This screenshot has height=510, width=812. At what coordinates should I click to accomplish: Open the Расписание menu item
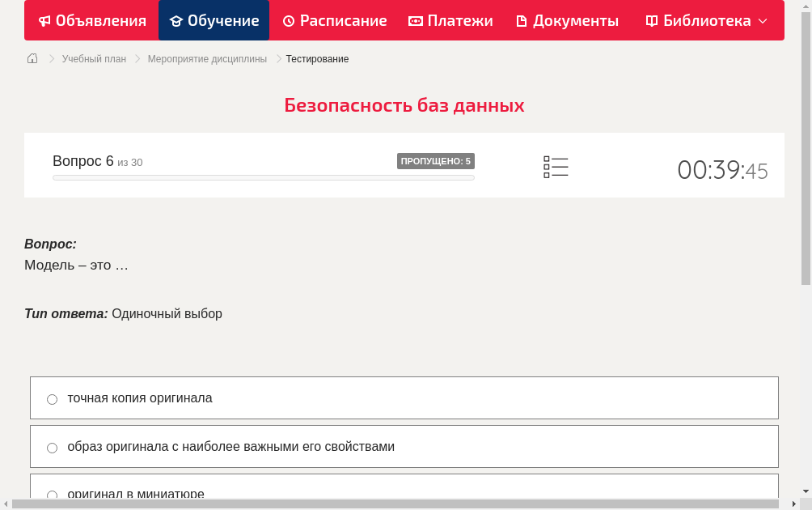click(x=335, y=20)
